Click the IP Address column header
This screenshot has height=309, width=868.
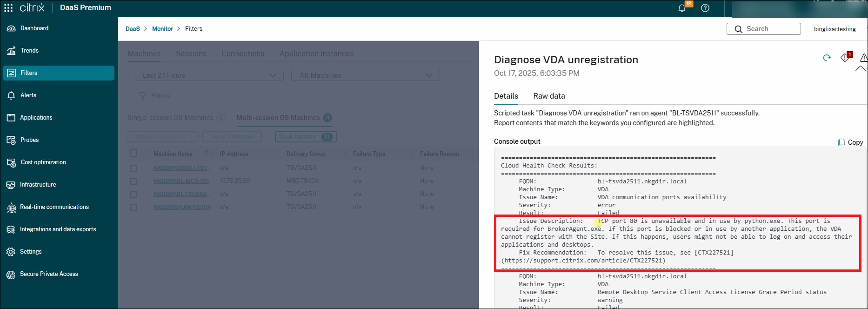pos(234,154)
